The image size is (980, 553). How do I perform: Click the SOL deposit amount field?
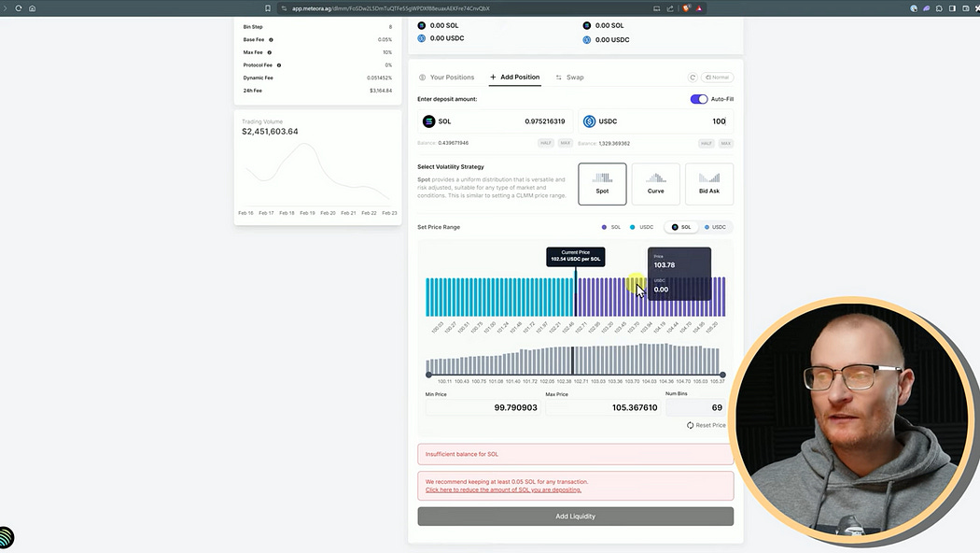(494, 121)
